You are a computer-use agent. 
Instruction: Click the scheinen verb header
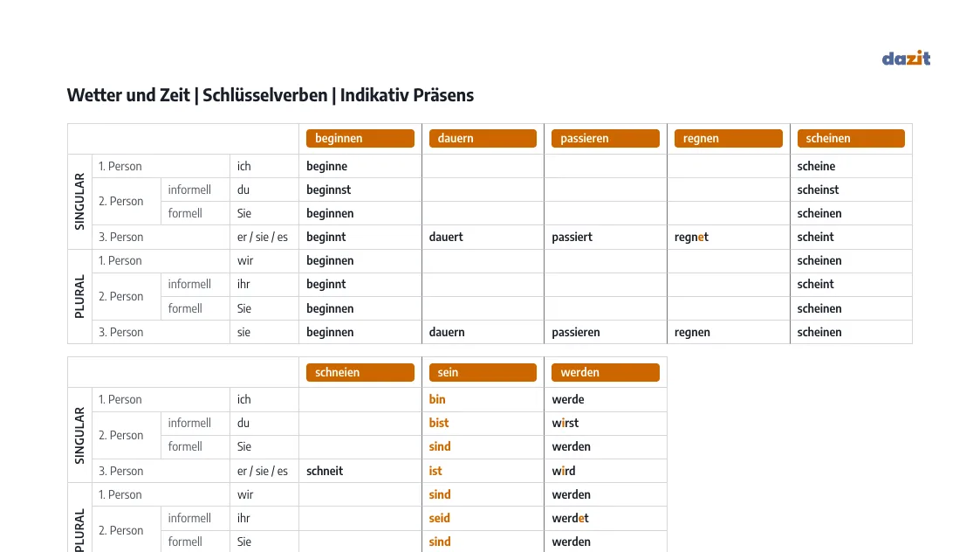click(x=851, y=138)
